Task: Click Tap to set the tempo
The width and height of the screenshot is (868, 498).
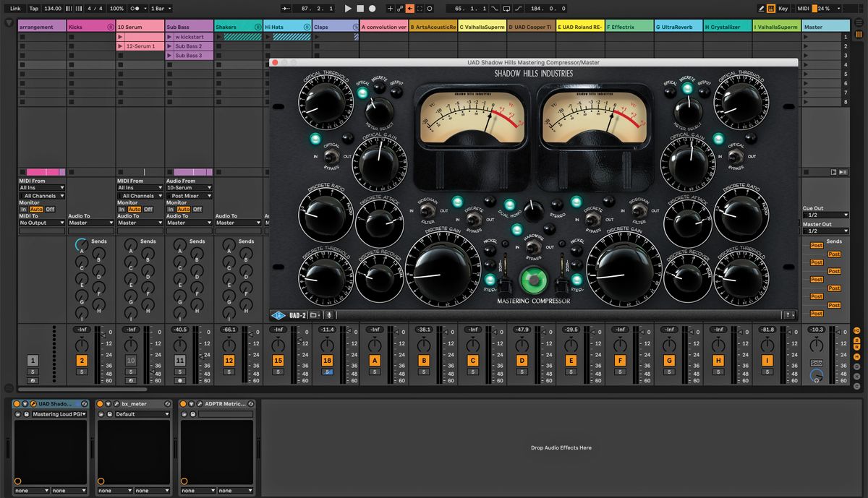Action: pos(34,8)
